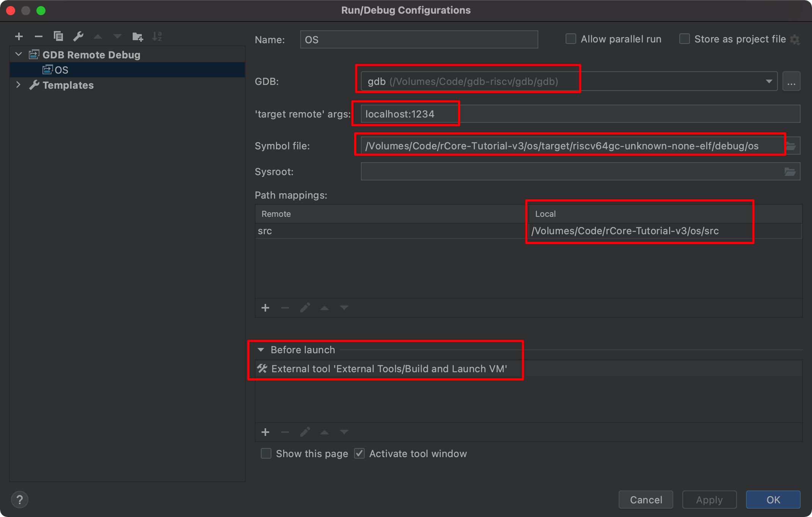Sort configurations alphabetically

157,36
